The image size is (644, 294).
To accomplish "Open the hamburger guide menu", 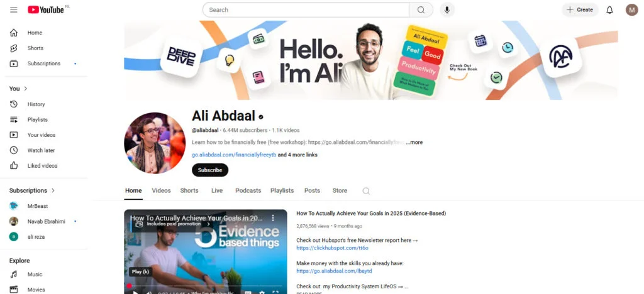I will [14, 10].
